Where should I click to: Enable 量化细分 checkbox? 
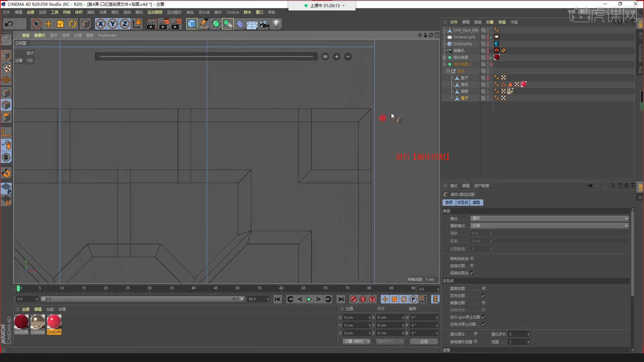tap(476, 334)
